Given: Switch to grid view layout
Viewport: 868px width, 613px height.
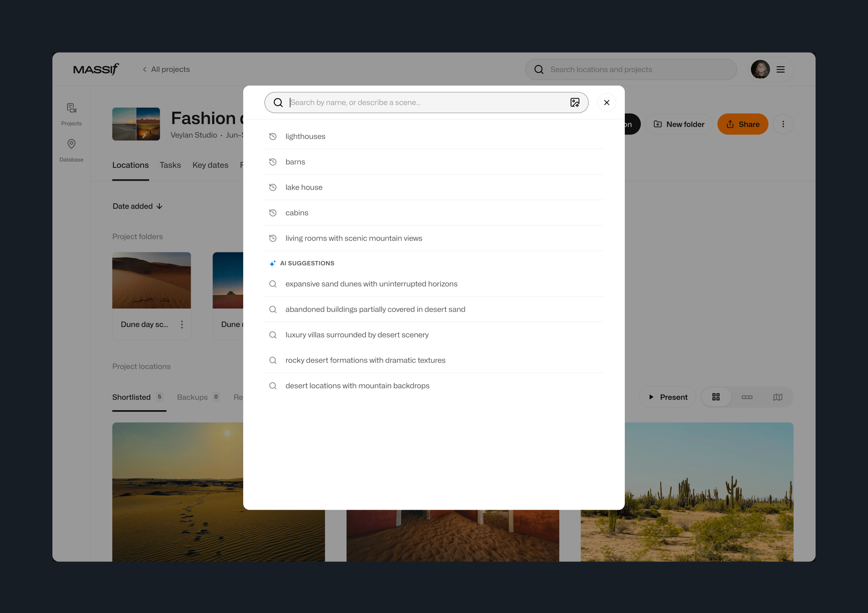Looking at the screenshot, I should (716, 397).
